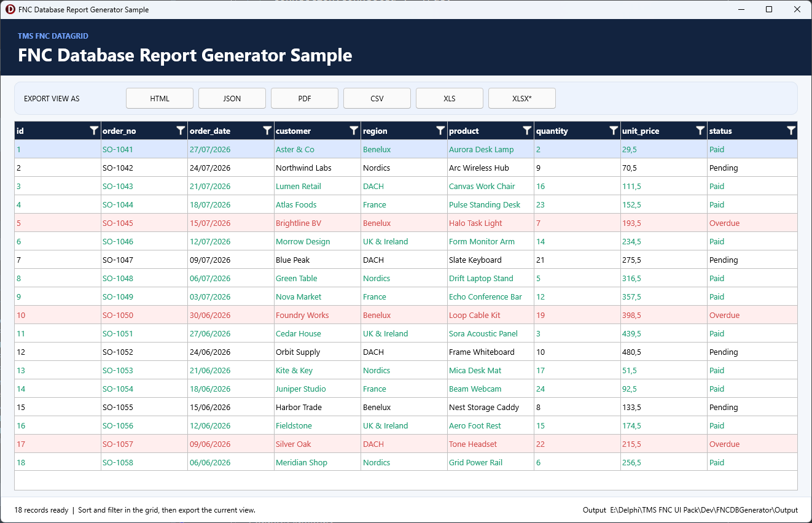This screenshot has width=812, height=523.
Task: Select the Green Table cell
Action: tap(318, 278)
